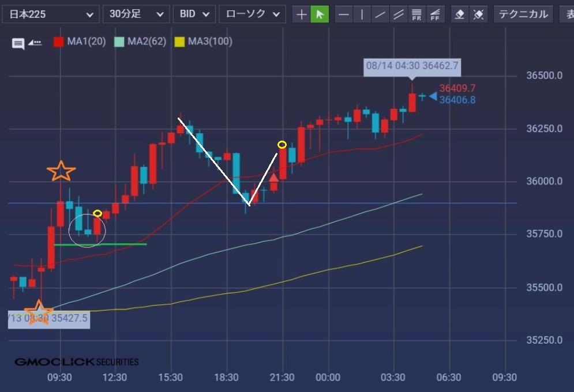Click the 08/14 04:30 high price label

click(x=412, y=66)
